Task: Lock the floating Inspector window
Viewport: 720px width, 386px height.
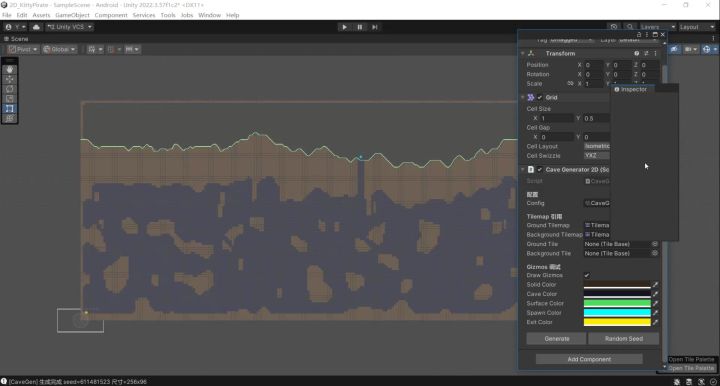Action: point(639,34)
